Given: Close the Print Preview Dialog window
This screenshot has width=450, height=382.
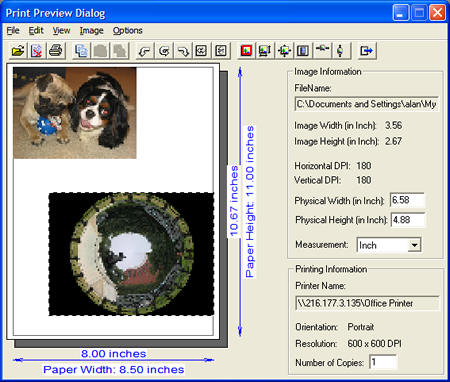Looking at the screenshot, I should point(437,13).
